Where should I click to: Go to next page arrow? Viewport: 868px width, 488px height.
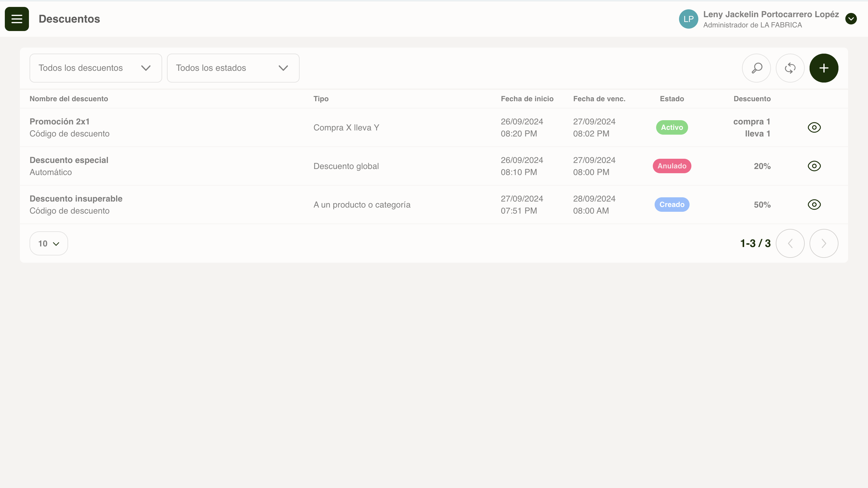click(x=824, y=243)
